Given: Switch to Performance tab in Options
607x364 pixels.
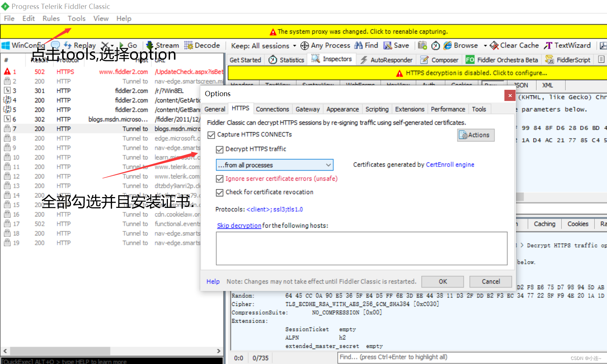Looking at the screenshot, I should point(448,109).
